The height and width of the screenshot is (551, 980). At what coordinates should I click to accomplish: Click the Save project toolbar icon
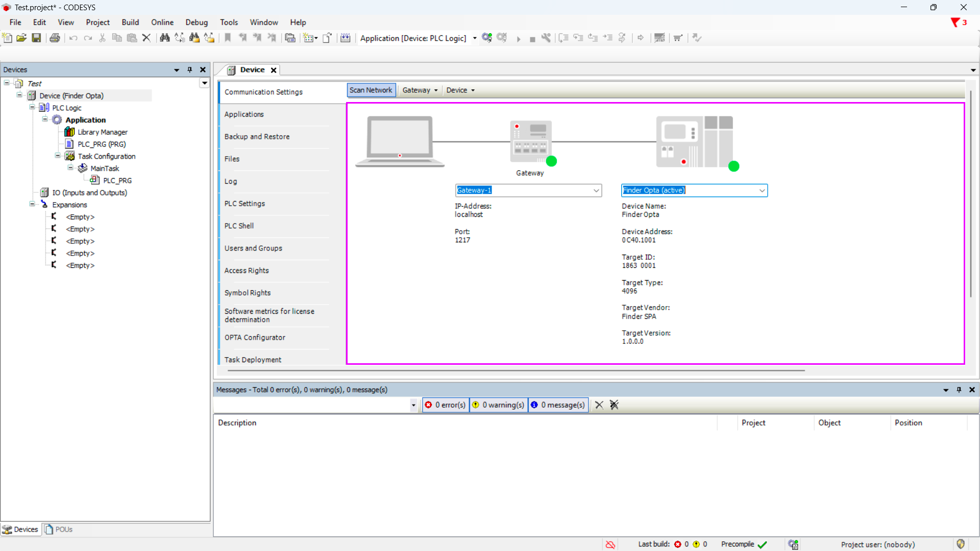36,38
